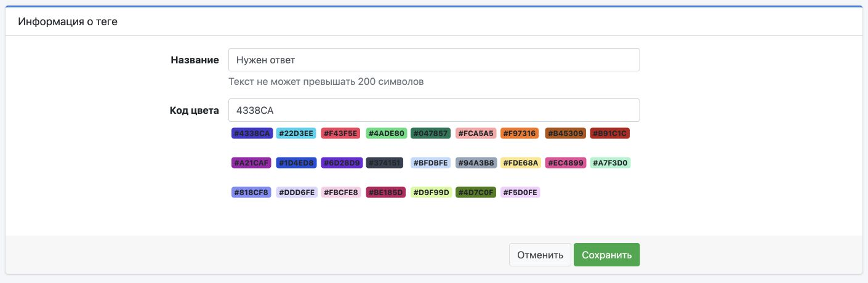Image resolution: width=868 pixels, height=283 pixels.
Task: Click the Информация о теге heading
Action: 68,22
